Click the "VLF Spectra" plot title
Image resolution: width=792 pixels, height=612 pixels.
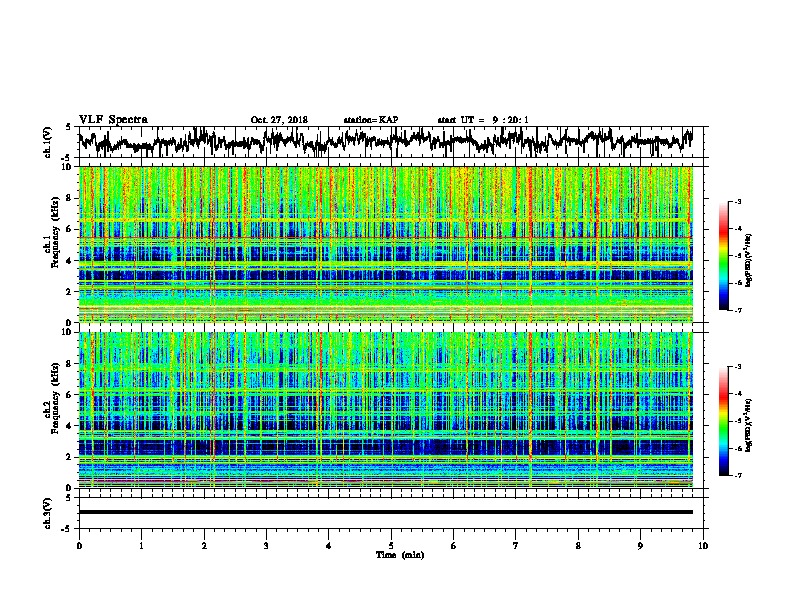click(x=113, y=120)
